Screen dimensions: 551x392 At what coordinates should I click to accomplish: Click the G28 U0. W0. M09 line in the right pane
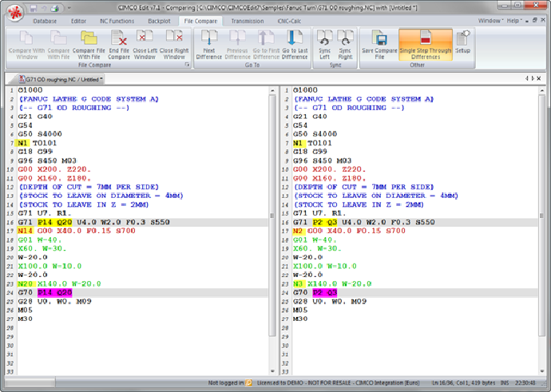[x=330, y=301]
